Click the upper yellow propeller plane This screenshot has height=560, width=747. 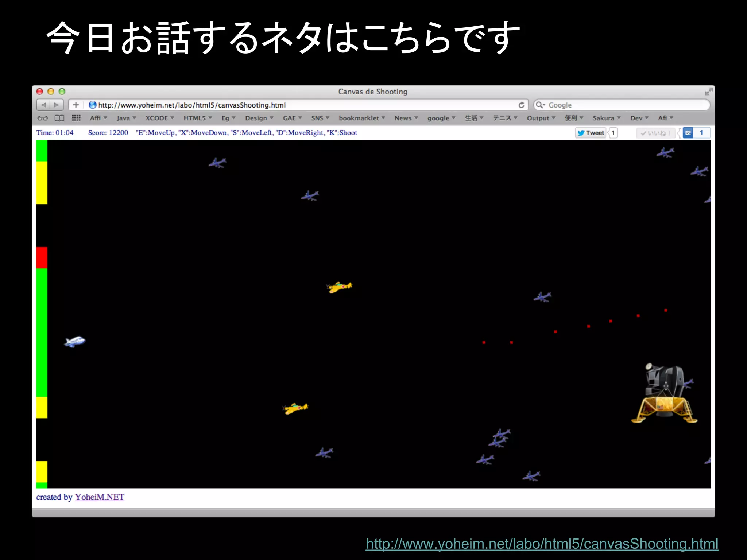pos(340,287)
